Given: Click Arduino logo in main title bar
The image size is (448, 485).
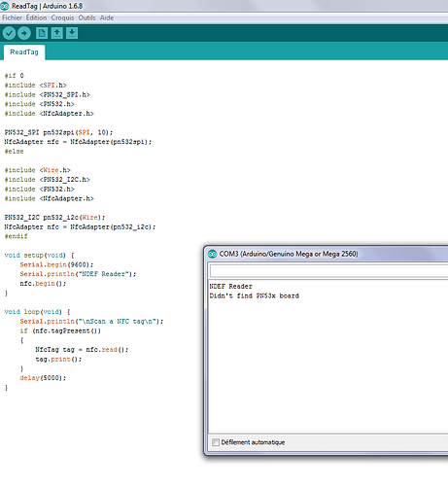Looking at the screenshot, I should pyautogui.click(x=5, y=6).
